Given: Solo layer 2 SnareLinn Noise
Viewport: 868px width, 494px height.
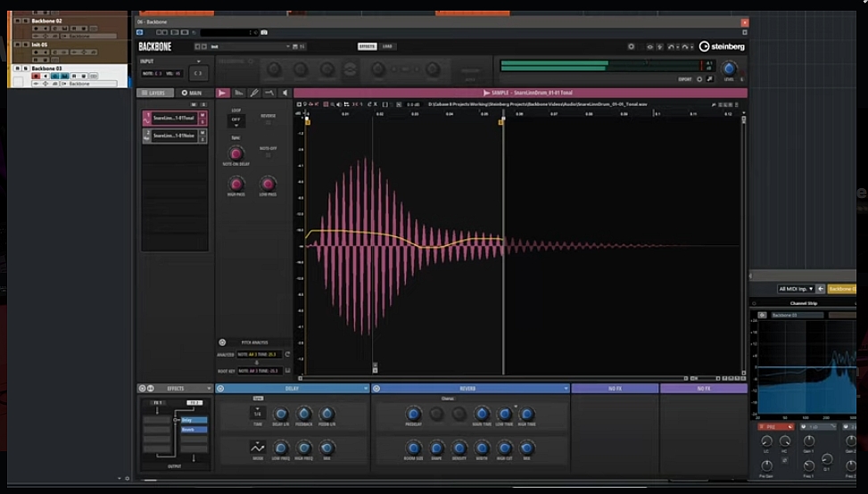Looking at the screenshot, I should (x=203, y=139).
